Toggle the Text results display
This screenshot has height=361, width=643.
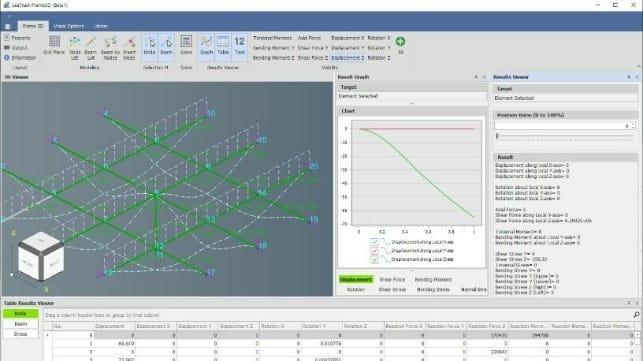239,46
